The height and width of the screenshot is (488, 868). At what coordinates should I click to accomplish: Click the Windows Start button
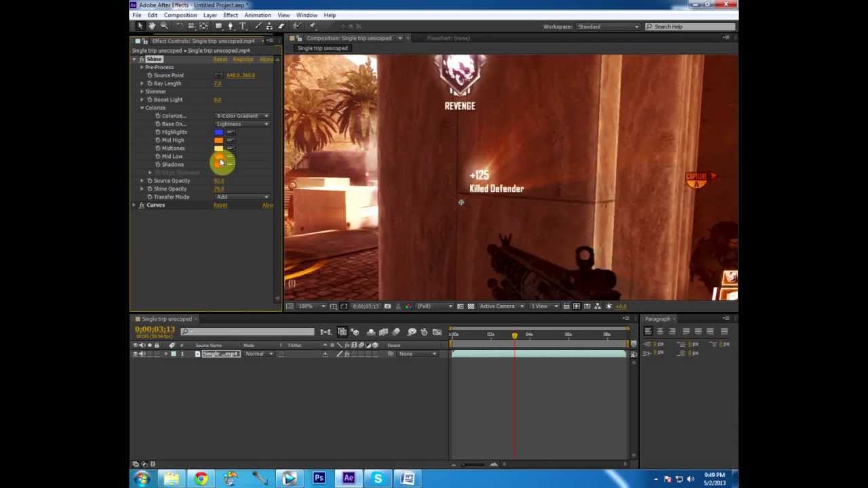click(142, 479)
